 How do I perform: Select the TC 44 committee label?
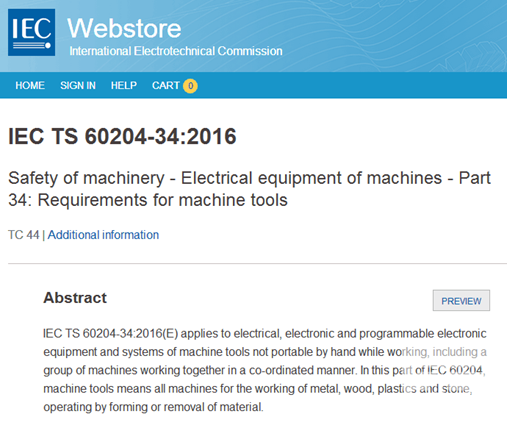pos(24,235)
